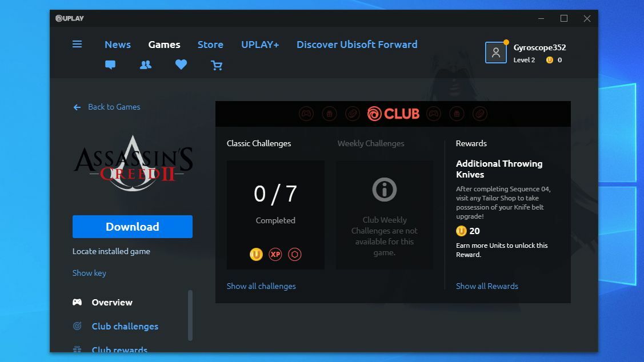Select Overview in the sidebar

click(x=112, y=302)
